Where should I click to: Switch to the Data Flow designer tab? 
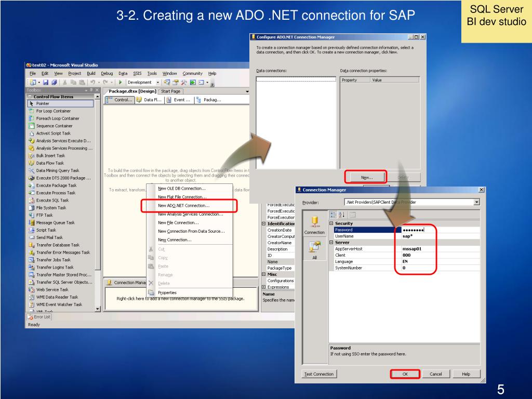pyautogui.click(x=150, y=100)
